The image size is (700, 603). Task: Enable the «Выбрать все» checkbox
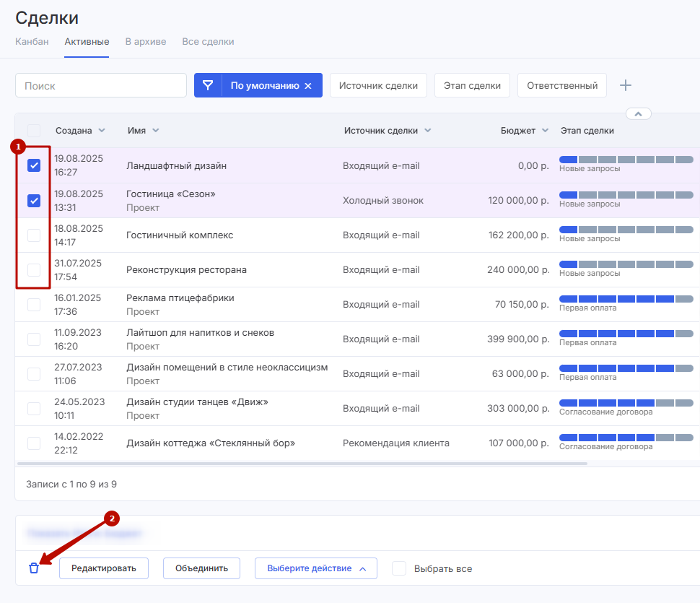pyautogui.click(x=399, y=568)
